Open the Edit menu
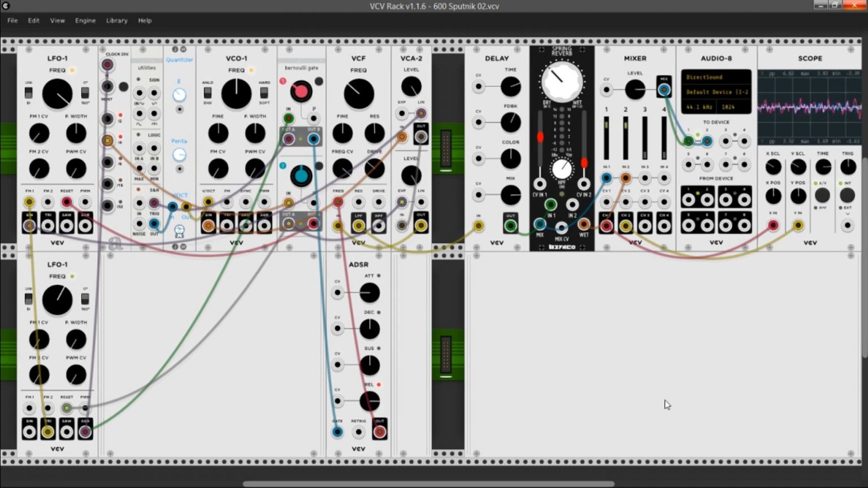This screenshot has height=488, width=868. point(34,20)
